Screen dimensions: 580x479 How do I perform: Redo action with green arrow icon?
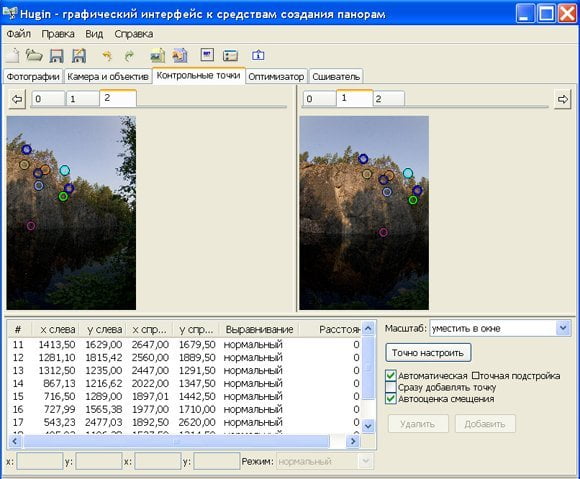click(x=129, y=56)
